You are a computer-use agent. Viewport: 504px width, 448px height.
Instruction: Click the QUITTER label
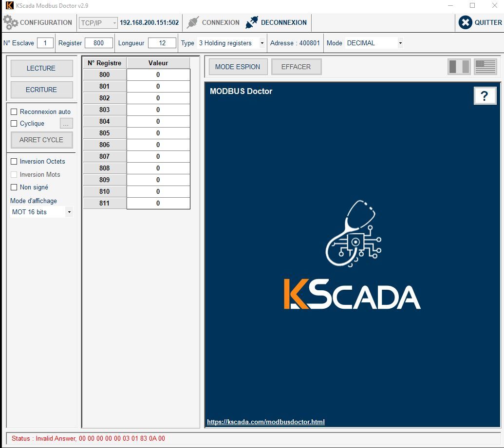coord(488,22)
